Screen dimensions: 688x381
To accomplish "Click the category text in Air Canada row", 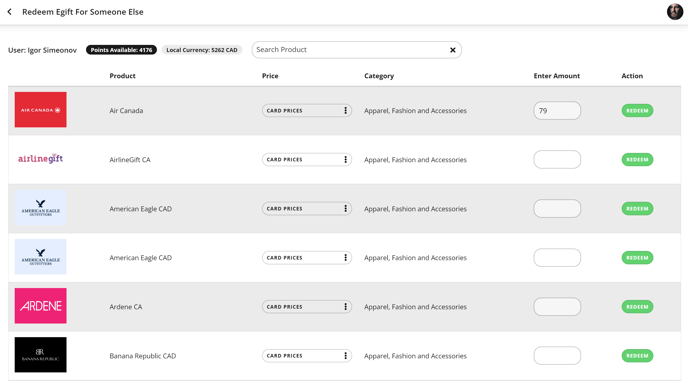I will pos(416,111).
